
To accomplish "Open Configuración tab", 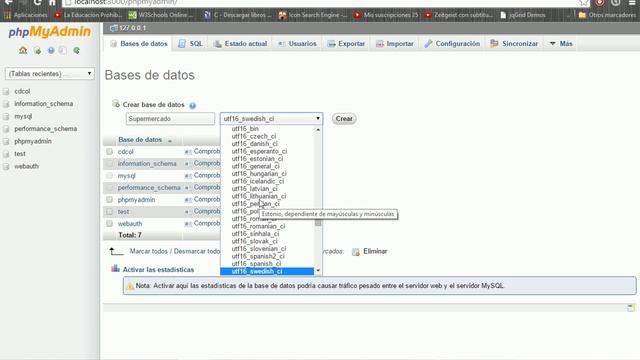I will [x=452, y=44].
